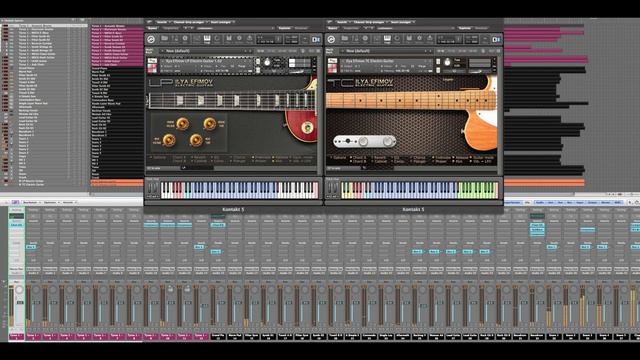Click pickup selector switch on TC control plate
This screenshot has height=360, width=640.
coord(347,141)
